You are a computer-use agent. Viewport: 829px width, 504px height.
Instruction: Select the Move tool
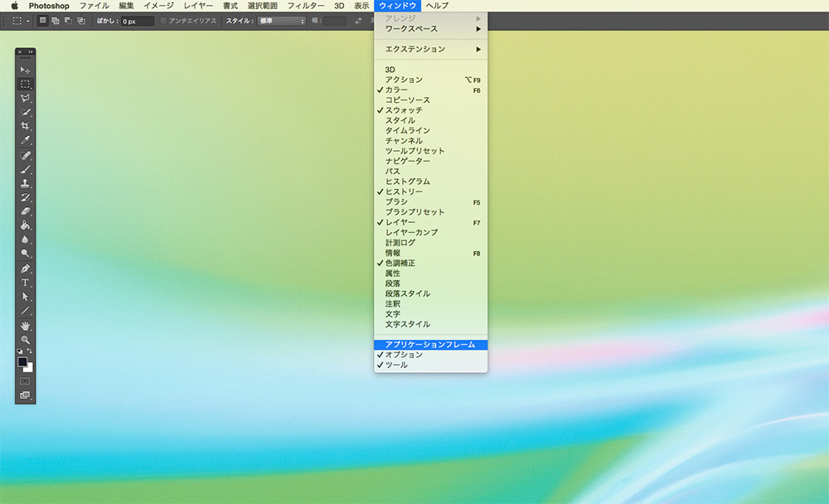pos(25,70)
